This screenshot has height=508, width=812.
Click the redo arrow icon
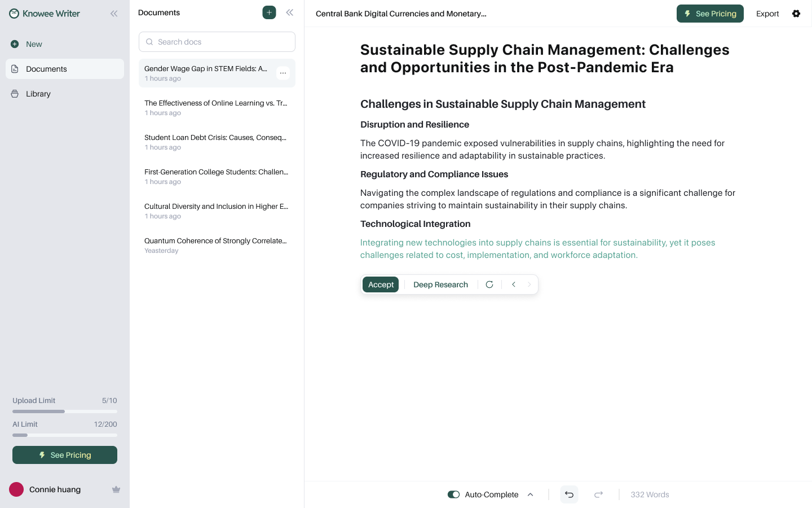[599, 494]
